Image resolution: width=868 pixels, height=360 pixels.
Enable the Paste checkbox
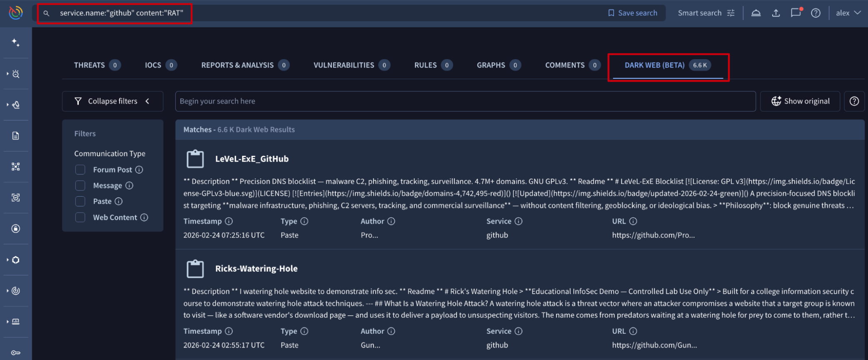pyautogui.click(x=80, y=201)
